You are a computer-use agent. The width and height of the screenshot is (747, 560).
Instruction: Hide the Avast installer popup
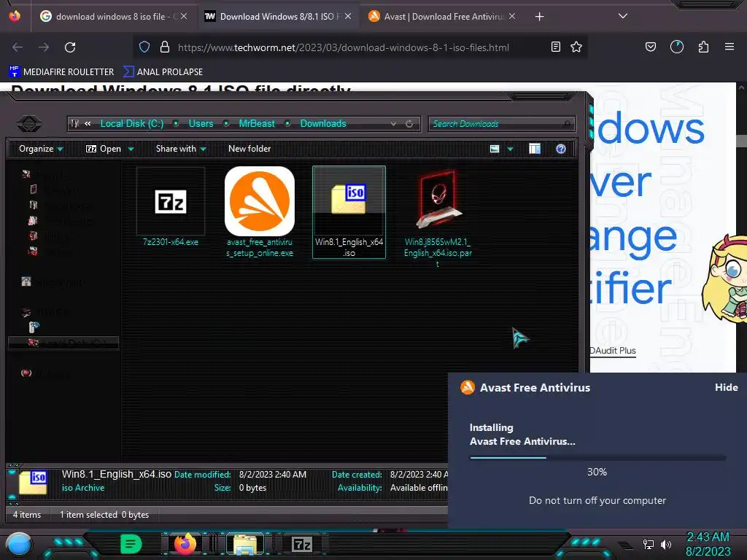(x=726, y=388)
